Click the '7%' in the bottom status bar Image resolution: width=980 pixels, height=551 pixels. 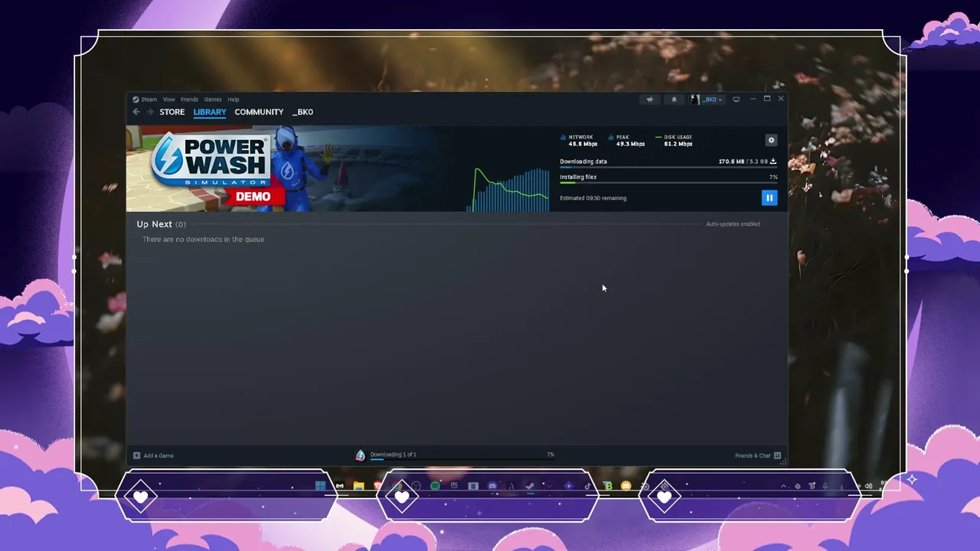tap(550, 455)
